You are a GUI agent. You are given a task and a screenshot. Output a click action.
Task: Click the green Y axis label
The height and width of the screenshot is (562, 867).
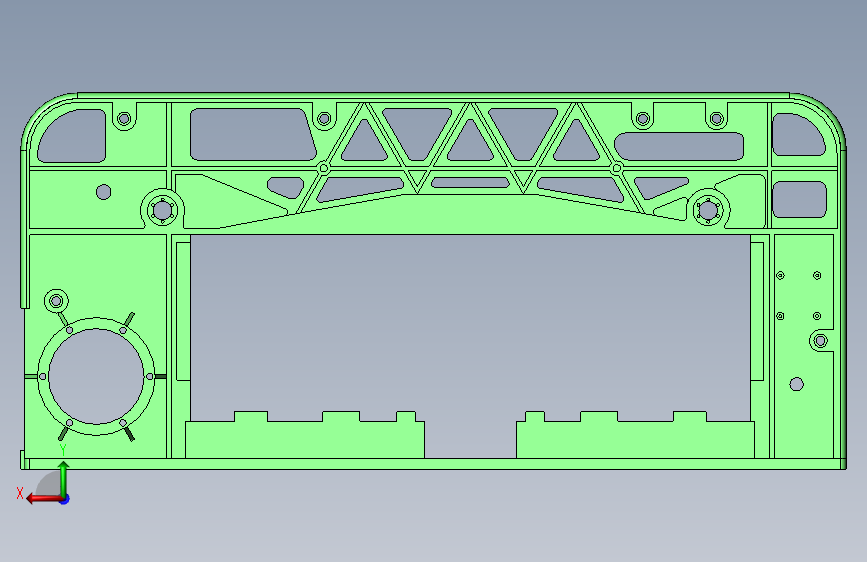(x=62, y=450)
